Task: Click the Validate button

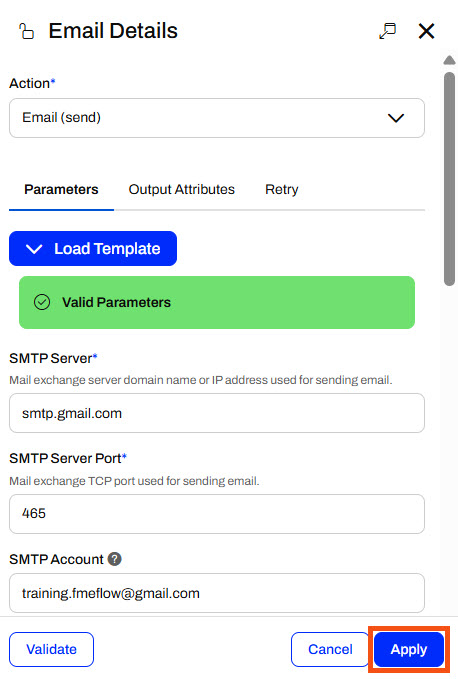Action: [x=52, y=649]
